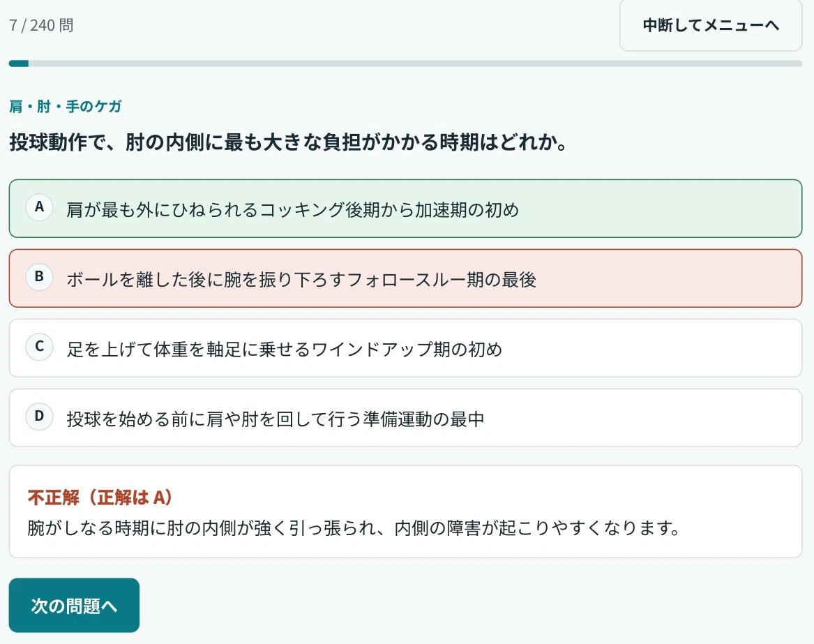Click the question text about pitching motion
The width and height of the screenshot is (814, 644).
pos(289,142)
